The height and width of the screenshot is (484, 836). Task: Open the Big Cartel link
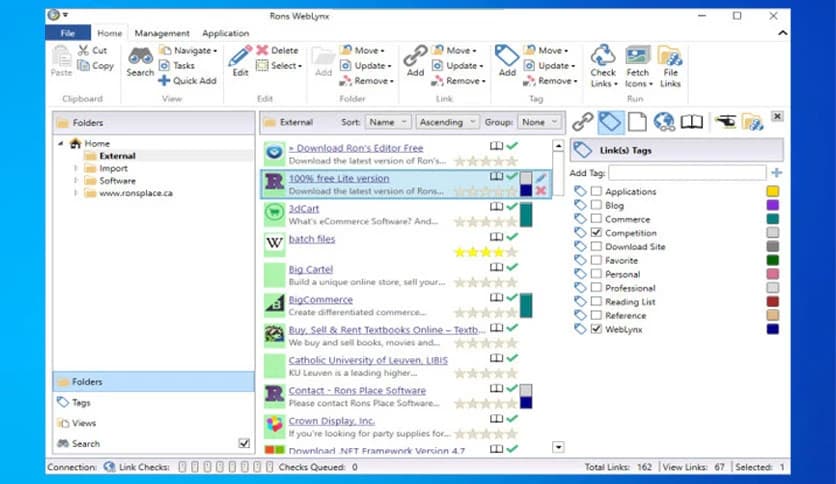(310, 269)
